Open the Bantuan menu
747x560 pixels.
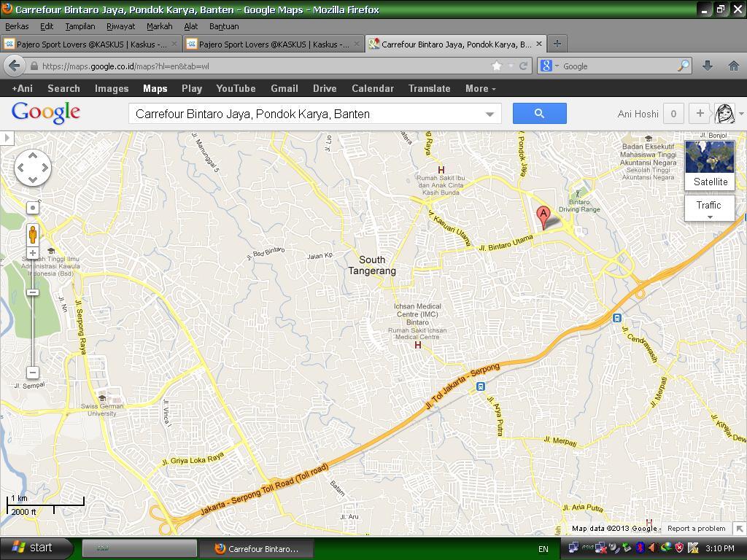point(224,26)
